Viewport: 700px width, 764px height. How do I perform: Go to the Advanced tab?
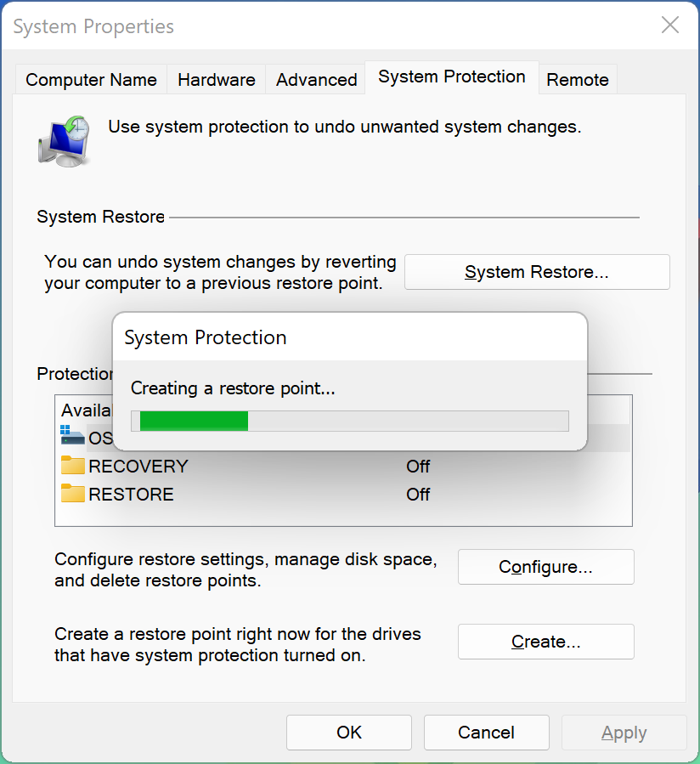pos(316,79)
